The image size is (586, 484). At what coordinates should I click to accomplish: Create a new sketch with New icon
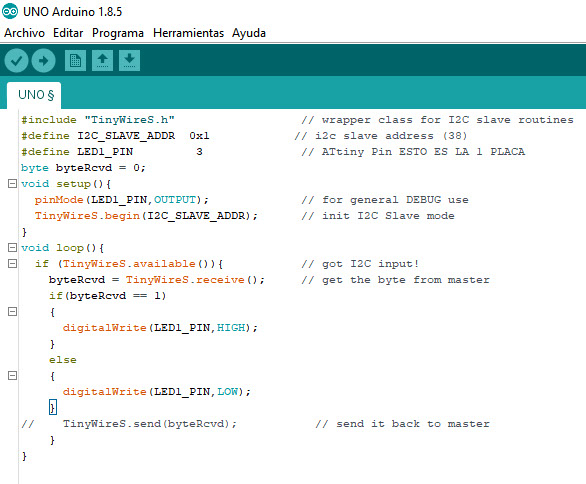[75, 61]
